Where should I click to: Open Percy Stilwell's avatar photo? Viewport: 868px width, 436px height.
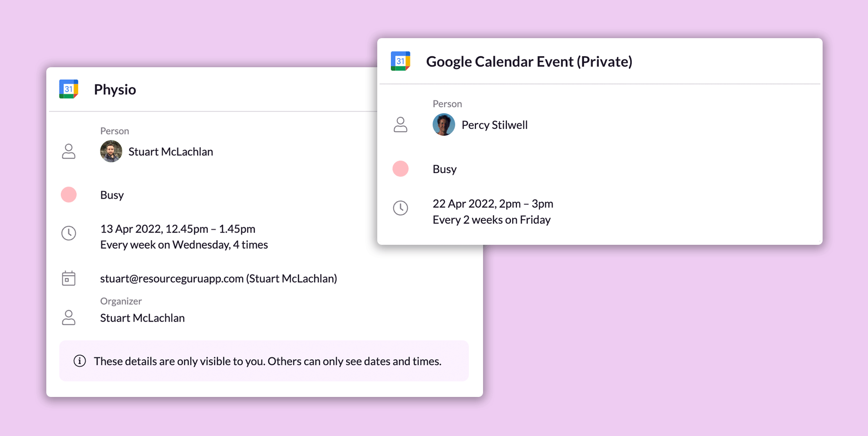(x=444, y=124)
